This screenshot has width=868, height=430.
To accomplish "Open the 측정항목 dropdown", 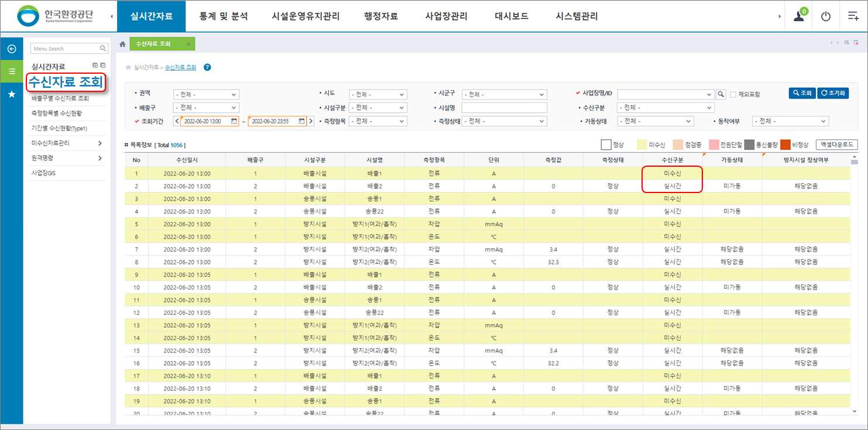I will click(378, 121).
